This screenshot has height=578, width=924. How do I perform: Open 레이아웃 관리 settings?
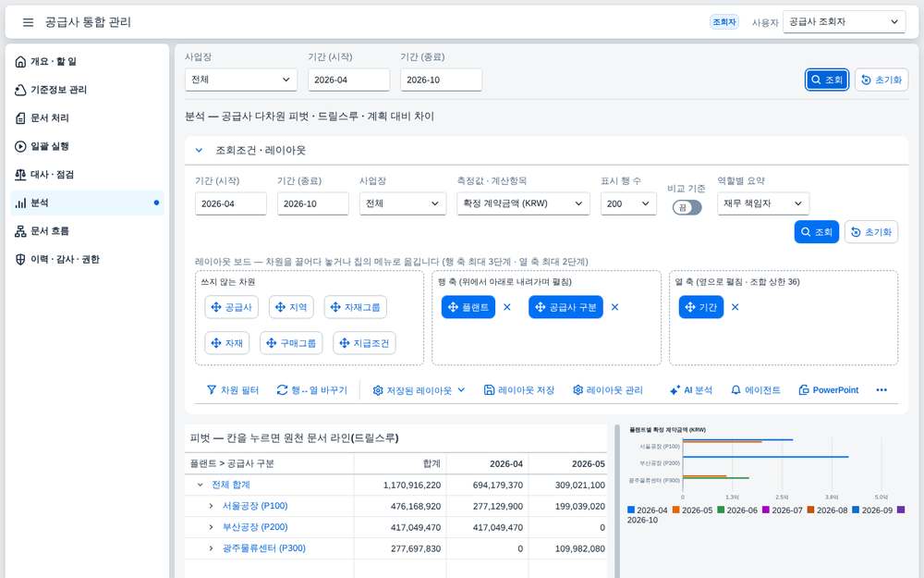pyautogui.click(x=608, y=390)
